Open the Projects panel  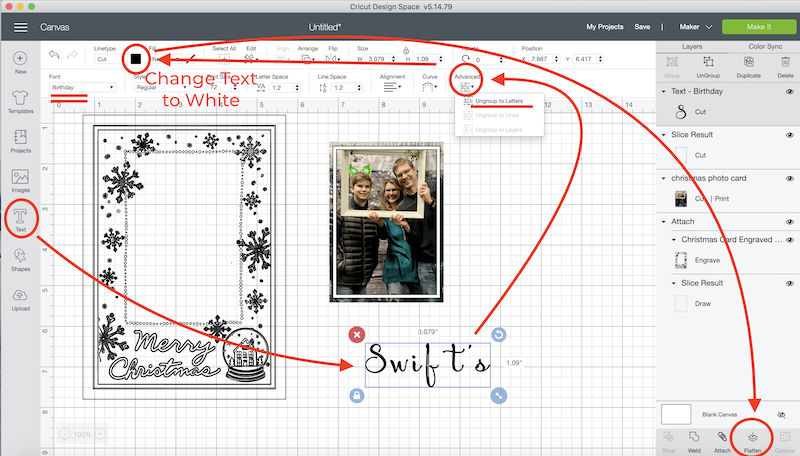coord(20,141)
